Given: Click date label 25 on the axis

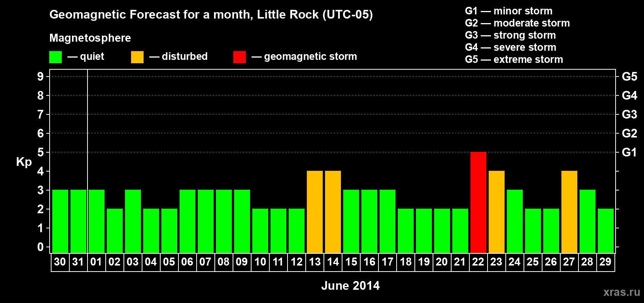Looking at the screenshot, I should pyautogui.click(x=533, y=262).
